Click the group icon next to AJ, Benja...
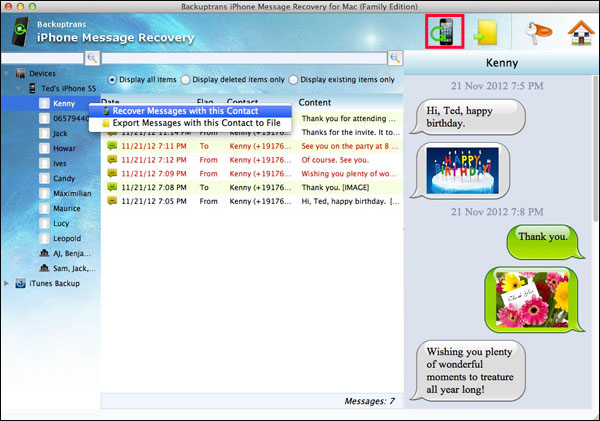Viewport: 600px width, 421px height. point(44,253)
